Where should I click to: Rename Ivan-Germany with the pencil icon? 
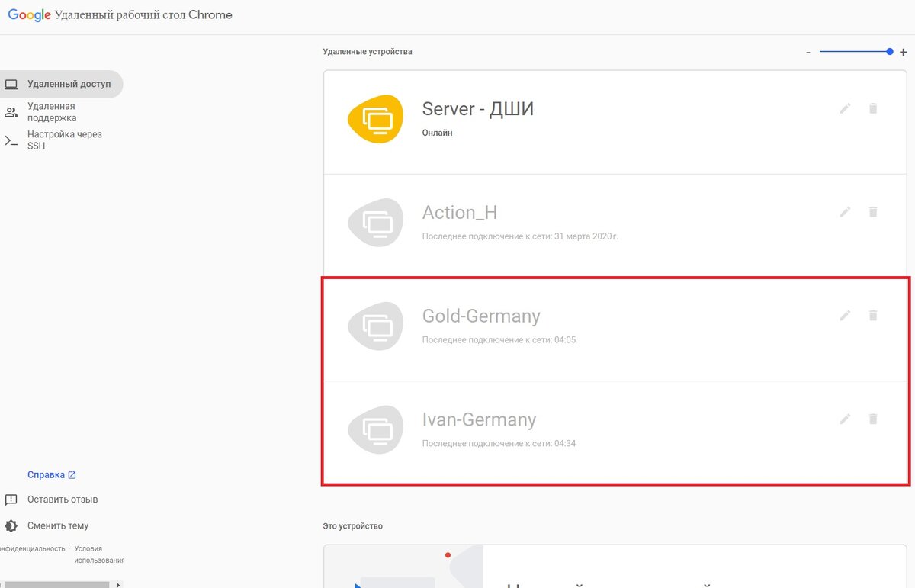click(845, 419)
